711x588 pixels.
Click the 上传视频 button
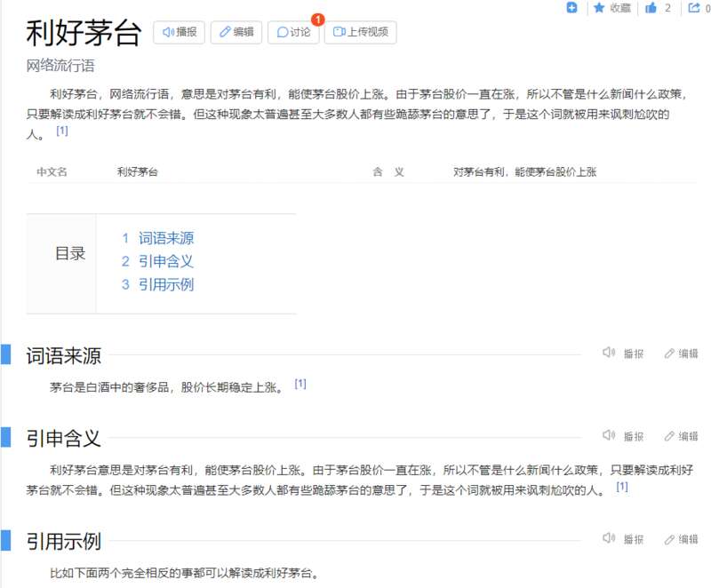pyautogui.click(x=361, y=32)
